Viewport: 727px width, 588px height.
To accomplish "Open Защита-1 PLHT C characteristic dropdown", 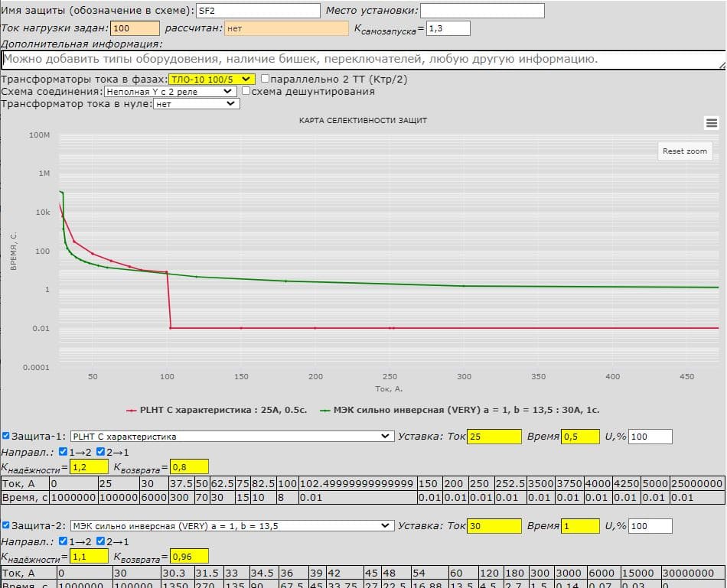I will point(231,437).
